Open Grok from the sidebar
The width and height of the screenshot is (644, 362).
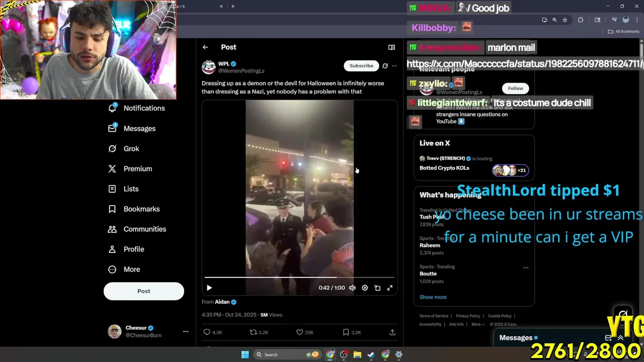coord(124,148)
